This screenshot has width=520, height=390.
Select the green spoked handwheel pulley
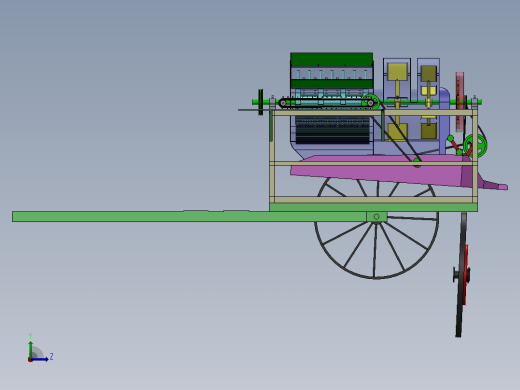click(x=475, y=146)
